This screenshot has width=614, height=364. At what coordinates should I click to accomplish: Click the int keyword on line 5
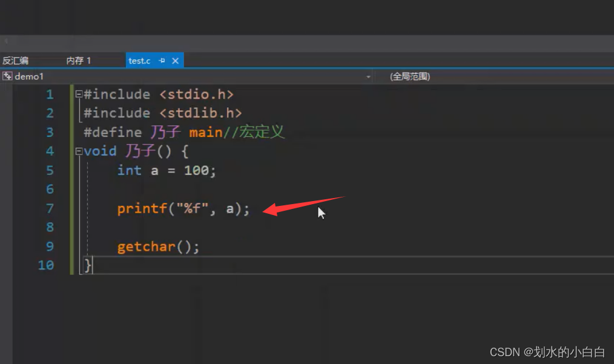pyautogui.click(x=129, y=170)
